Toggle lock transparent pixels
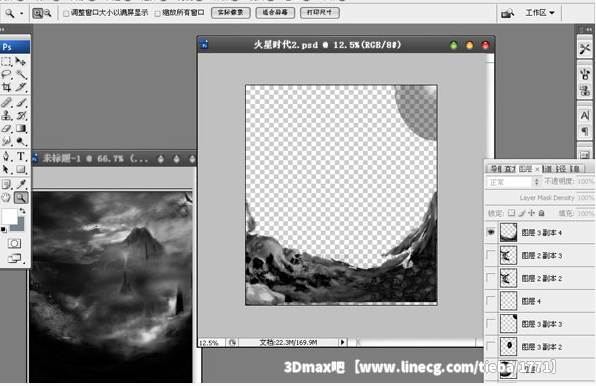Viewport: 596px width, 386px height. [512, 213]
